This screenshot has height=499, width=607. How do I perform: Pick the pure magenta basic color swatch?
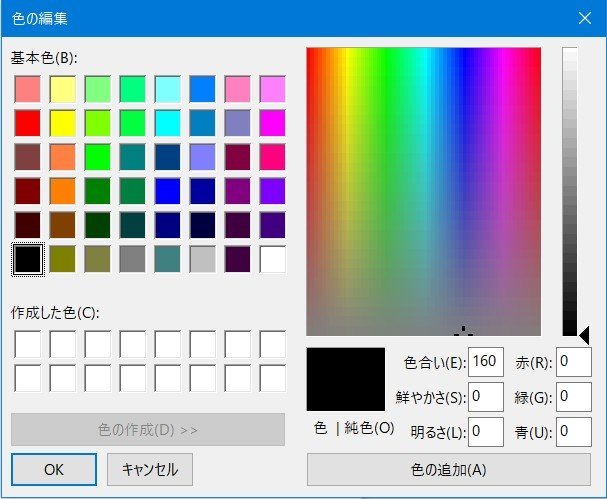point(273,123)
